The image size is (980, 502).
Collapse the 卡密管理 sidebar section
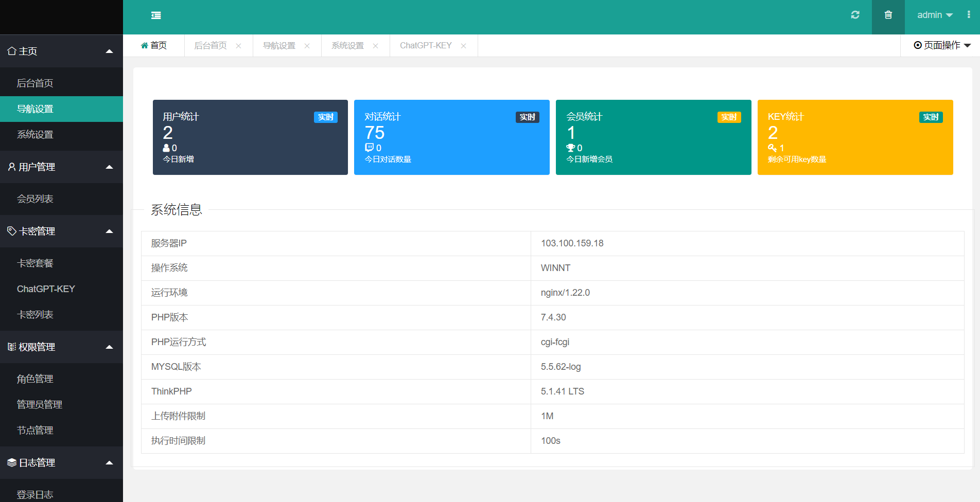[61, 231]
